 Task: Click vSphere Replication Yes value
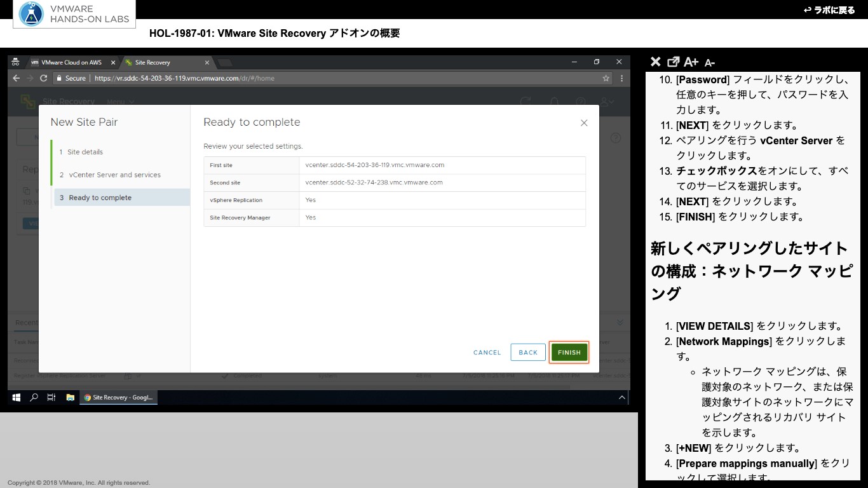point(310,200)
